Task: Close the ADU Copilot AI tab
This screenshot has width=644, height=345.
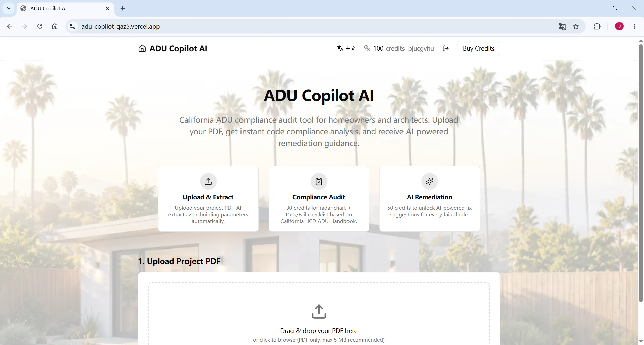Action: tap(107, 8)
